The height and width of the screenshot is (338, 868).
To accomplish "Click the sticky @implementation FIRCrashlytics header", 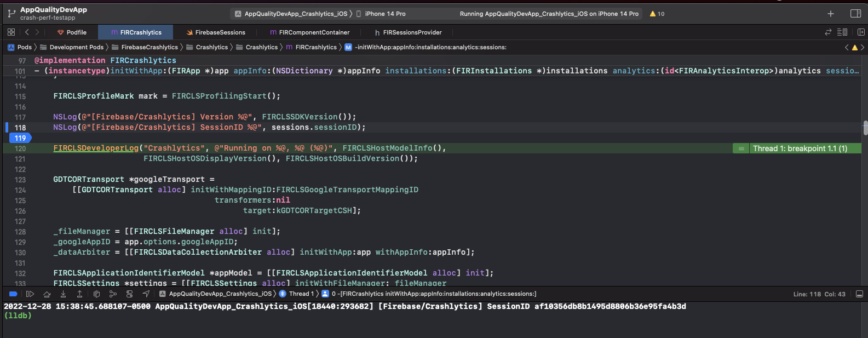I will (x=105, y=60).
